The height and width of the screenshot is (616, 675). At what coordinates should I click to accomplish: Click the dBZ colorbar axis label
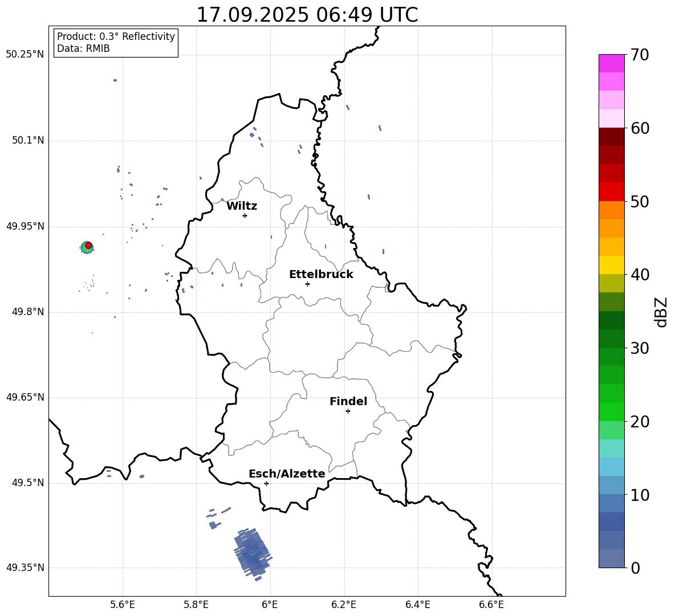tap(660, 312)
